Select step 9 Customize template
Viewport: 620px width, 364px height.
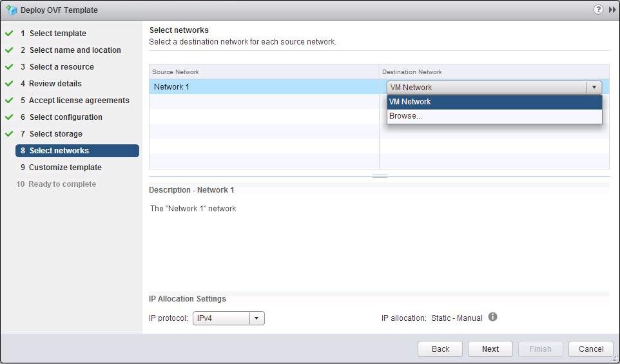tap(65, 168)
